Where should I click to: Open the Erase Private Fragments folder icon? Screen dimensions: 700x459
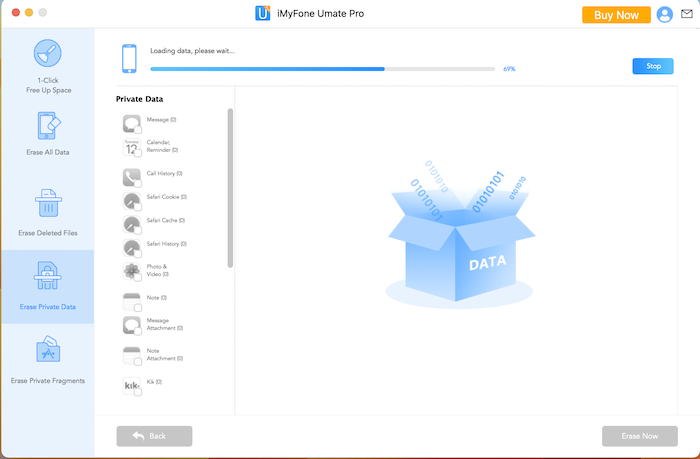pos(48,350)
